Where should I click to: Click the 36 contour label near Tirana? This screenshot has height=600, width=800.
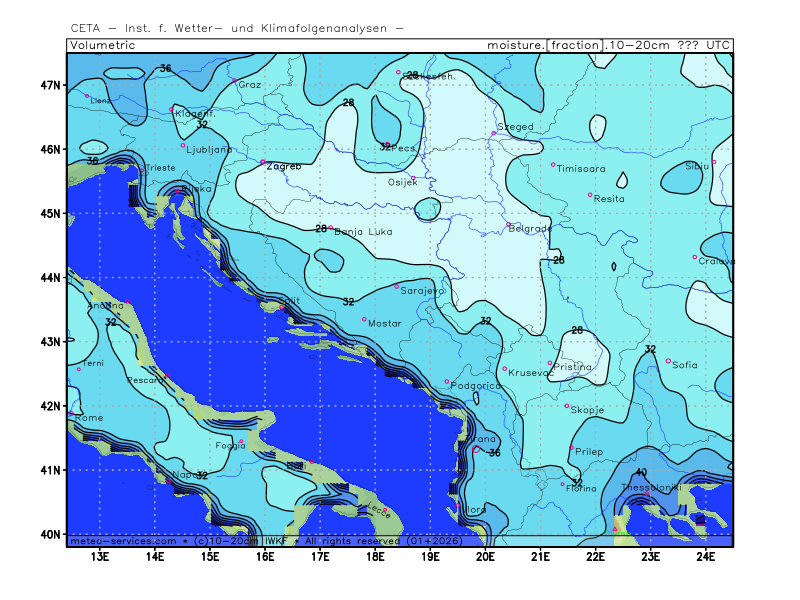click(493, 453)
